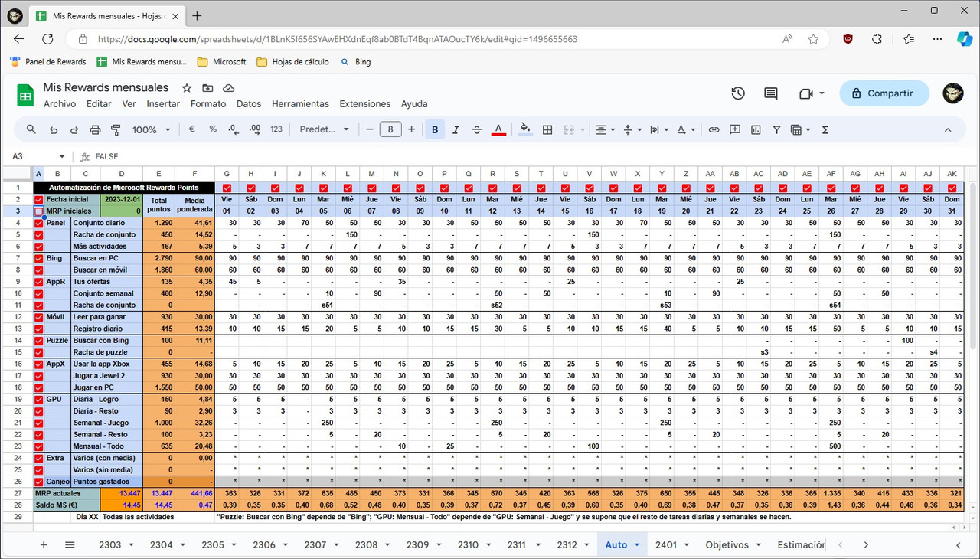980x559 pixels.
Task: Open the Herramientas menu
Action: click(x=300, y=104)
